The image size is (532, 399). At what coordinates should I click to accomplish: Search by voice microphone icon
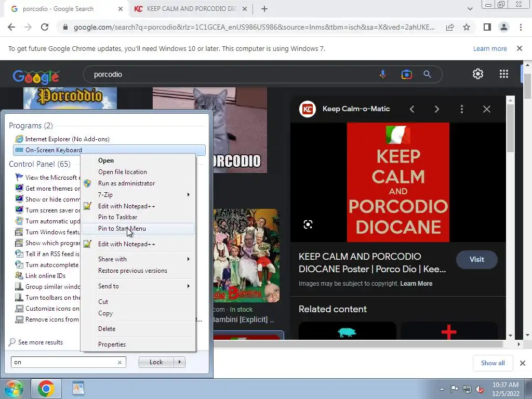click(383, 74)
